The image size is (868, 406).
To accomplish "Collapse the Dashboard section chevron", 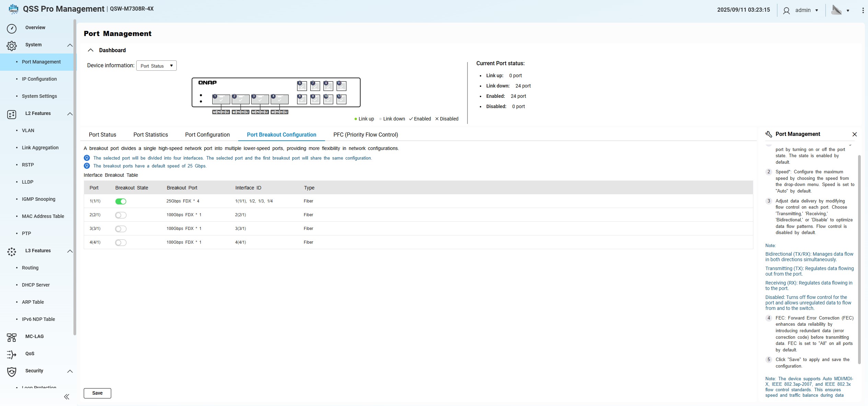I will [91, 50].
